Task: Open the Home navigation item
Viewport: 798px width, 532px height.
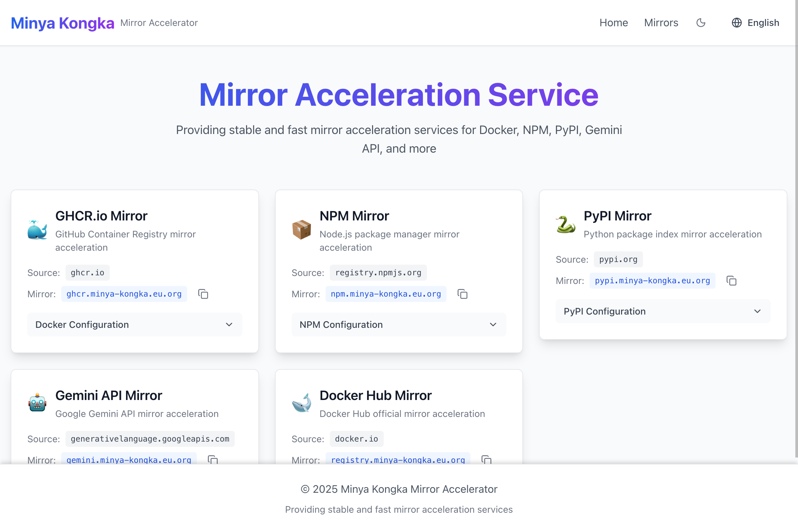Action: [613, 23]
